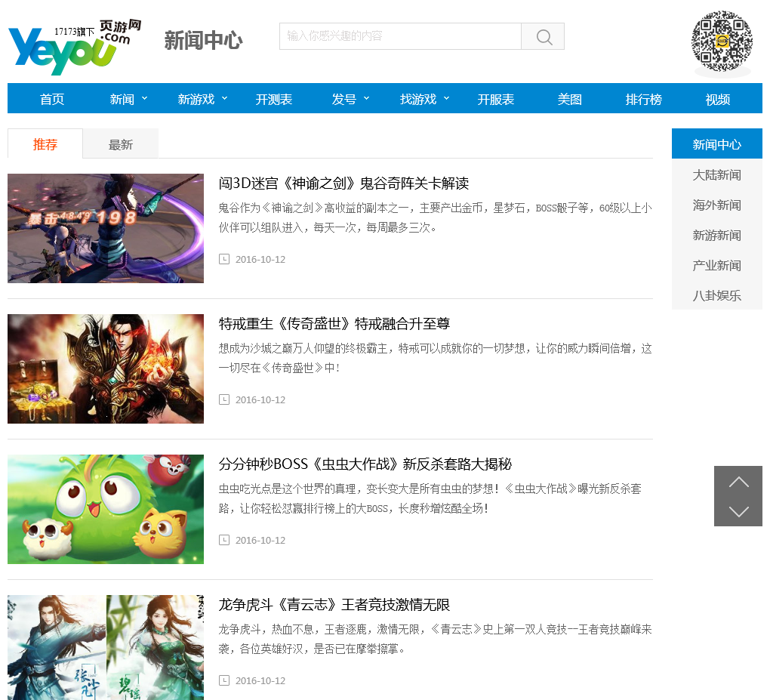Click date 2016-10-12 under 虫虫大作战 article
Screen dimensions: 770x700
click(260, 541)
